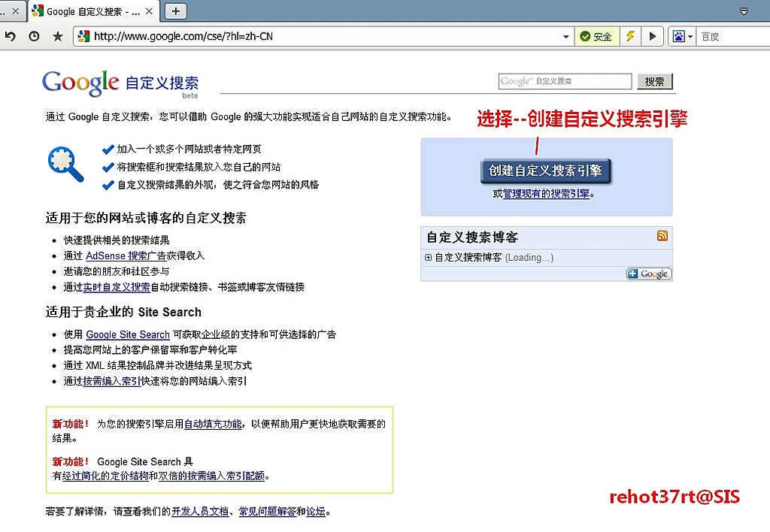770x532 pixels.
Task: Open address bar URL dropdown arrow
Action: pos(565,37)
